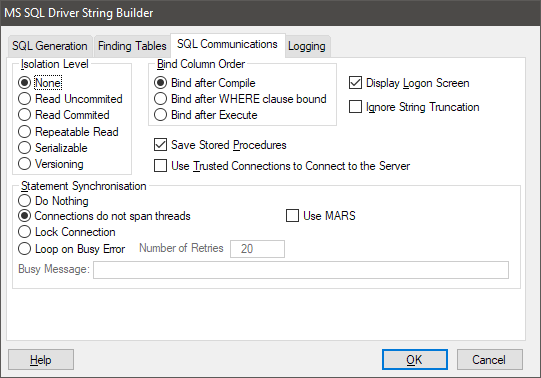The image size is (541, 378).
Task: Select the SQL Communications tab
Action: (x=227, y=44)
